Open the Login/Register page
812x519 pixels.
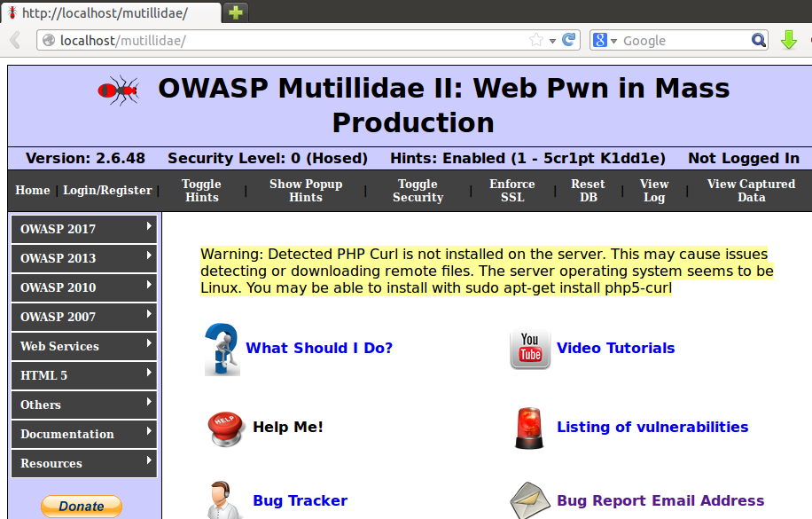(x=108, y=190)
